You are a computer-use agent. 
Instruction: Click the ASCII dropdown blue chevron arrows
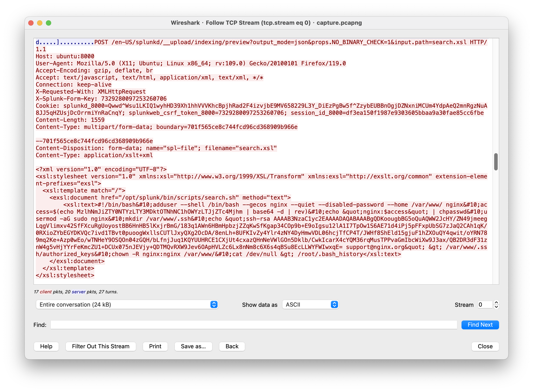[334, 304]
